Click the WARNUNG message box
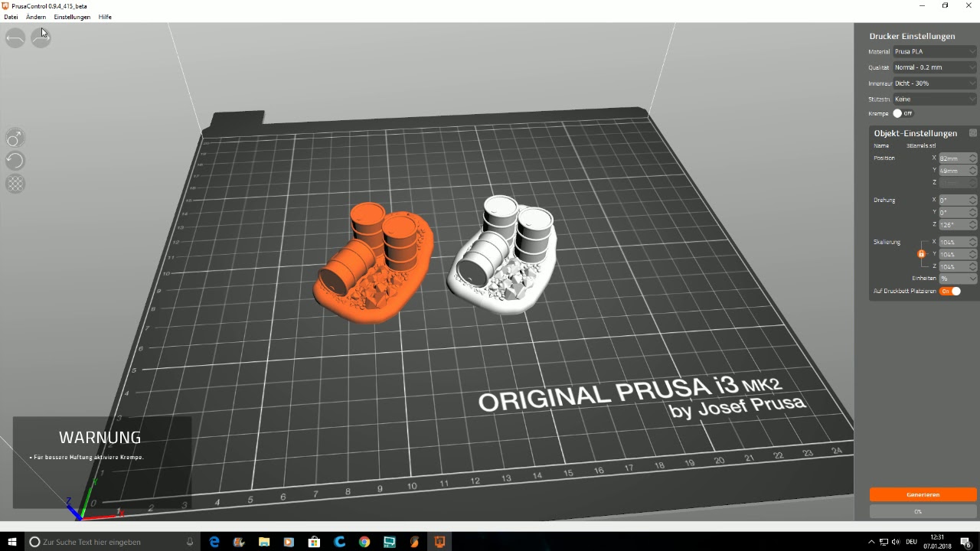Image resolution: width=980 pixels, height=551 pixels. pos(103,463)
